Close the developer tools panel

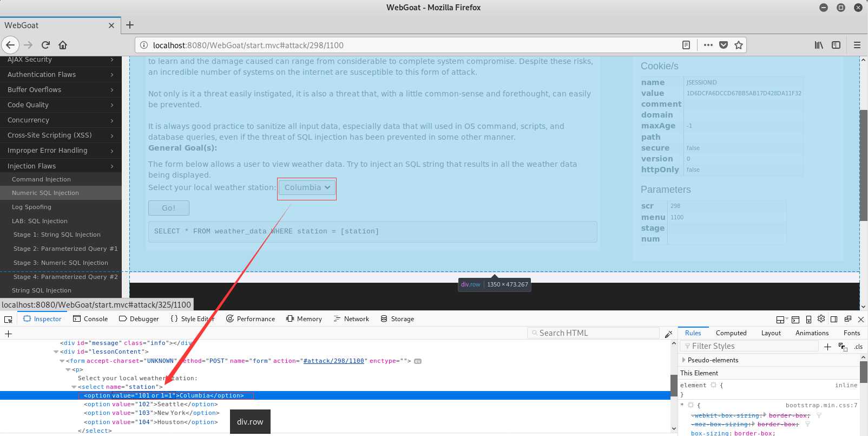point(861,319)
